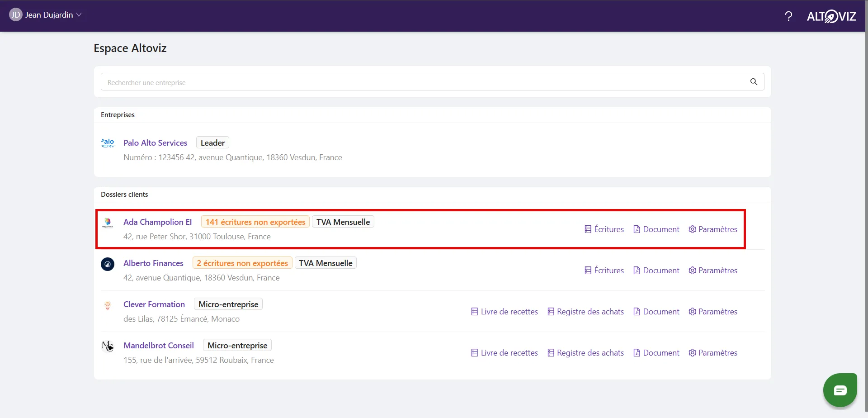Click the Dossiers clients section heading

[124, 195]
